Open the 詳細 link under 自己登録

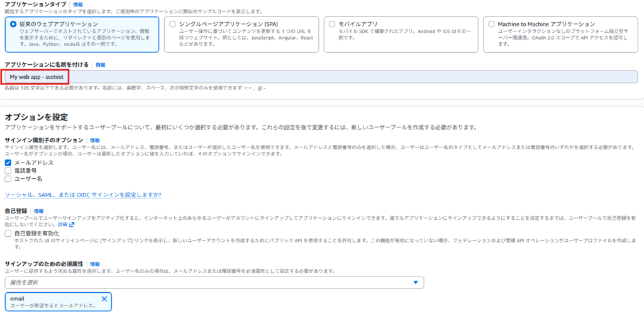tap(62, 224)
